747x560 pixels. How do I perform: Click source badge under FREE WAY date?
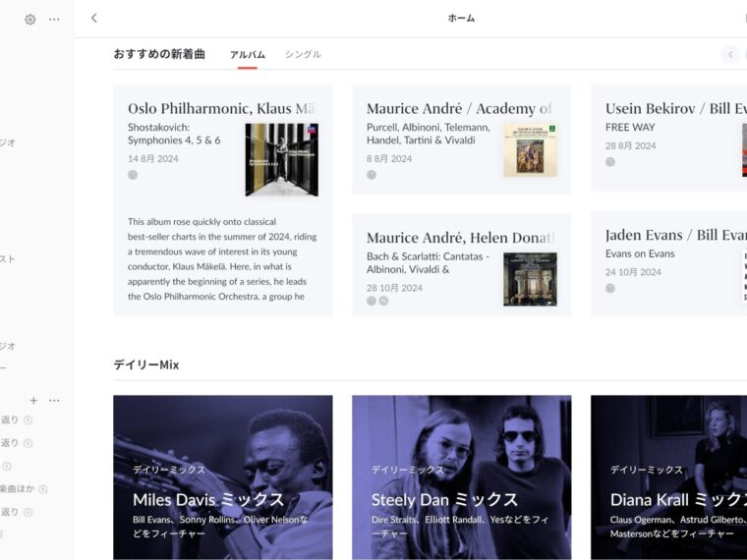(x=610, y=162)
